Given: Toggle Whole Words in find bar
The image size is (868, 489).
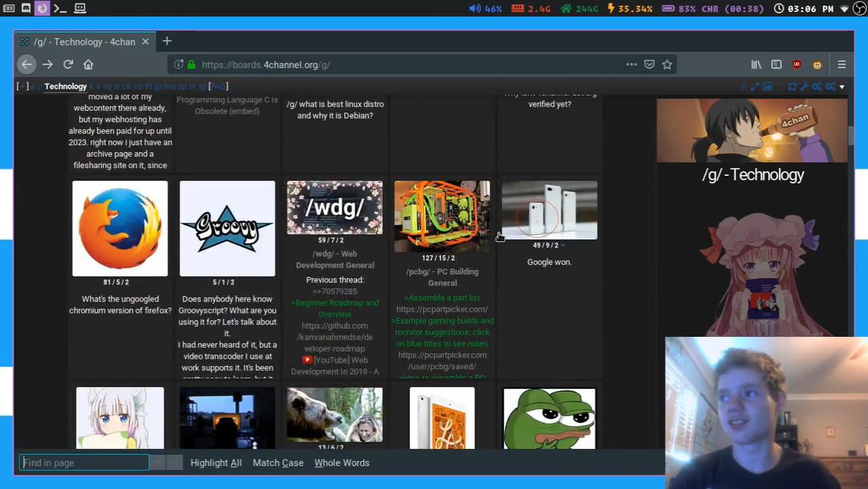Looking at the screenshot, I should click(x=342, y=463).
